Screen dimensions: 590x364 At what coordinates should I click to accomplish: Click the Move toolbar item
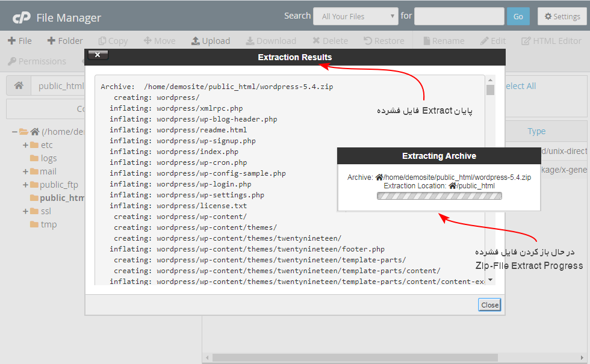coord(160,41)
